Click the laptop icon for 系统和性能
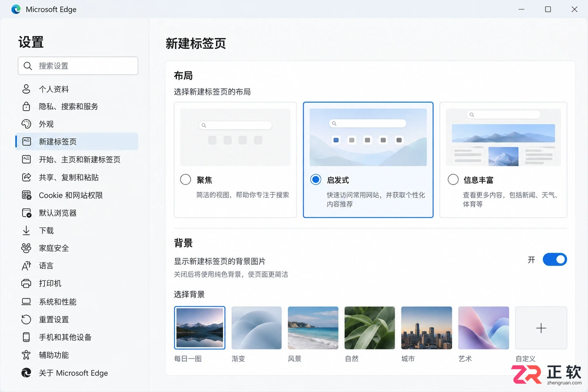Screen dimensions: 588x392 (26, 302)
